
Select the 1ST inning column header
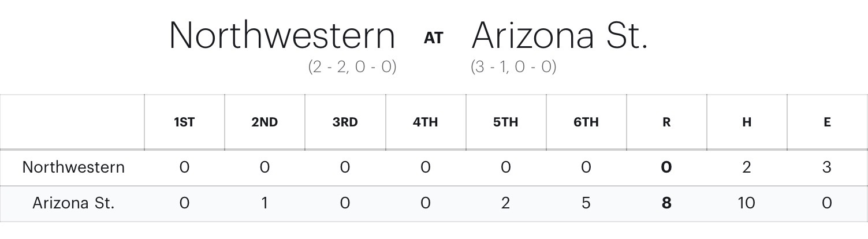click(184, 122)
